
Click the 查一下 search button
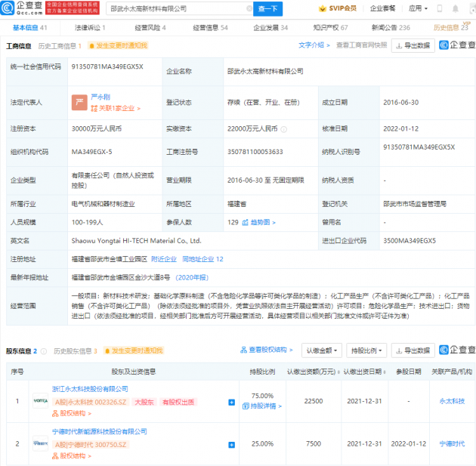pos(267,8)
